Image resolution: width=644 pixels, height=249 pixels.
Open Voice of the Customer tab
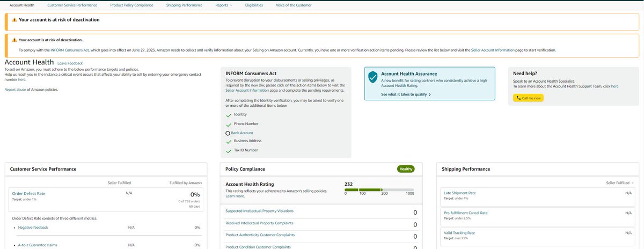(294, 5)
